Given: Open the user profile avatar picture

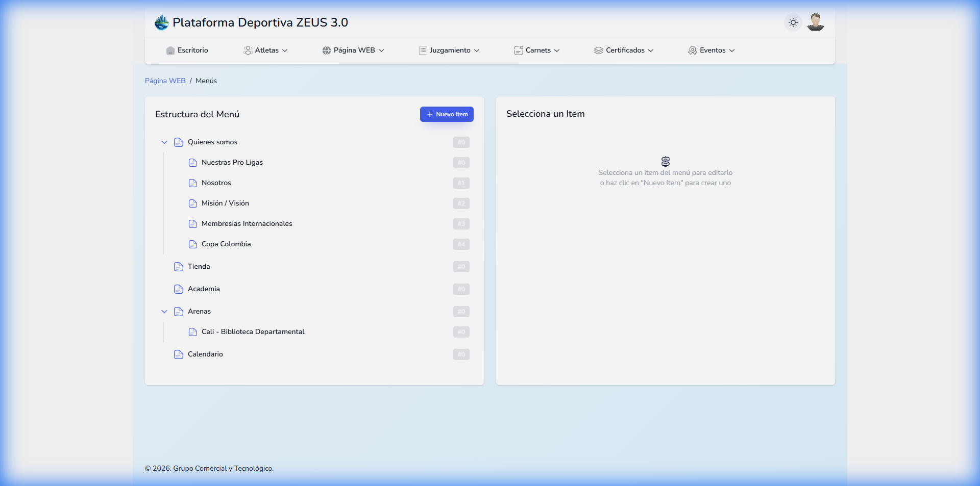Looking at the screenshot, I should coord(815,22).
